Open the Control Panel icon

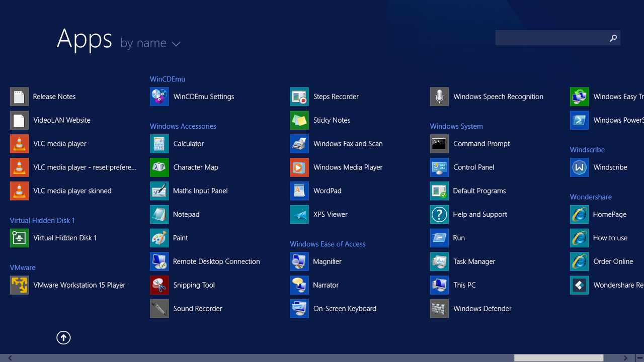click(439, 167)
